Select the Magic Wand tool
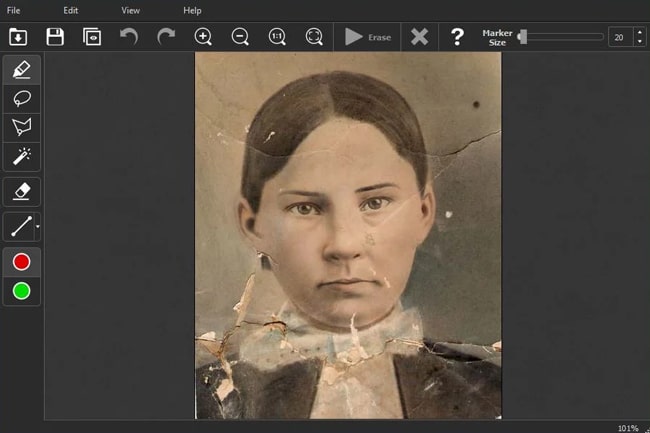Image resolution: width=650 pixels, height=433 pixels. coord(21,155)
